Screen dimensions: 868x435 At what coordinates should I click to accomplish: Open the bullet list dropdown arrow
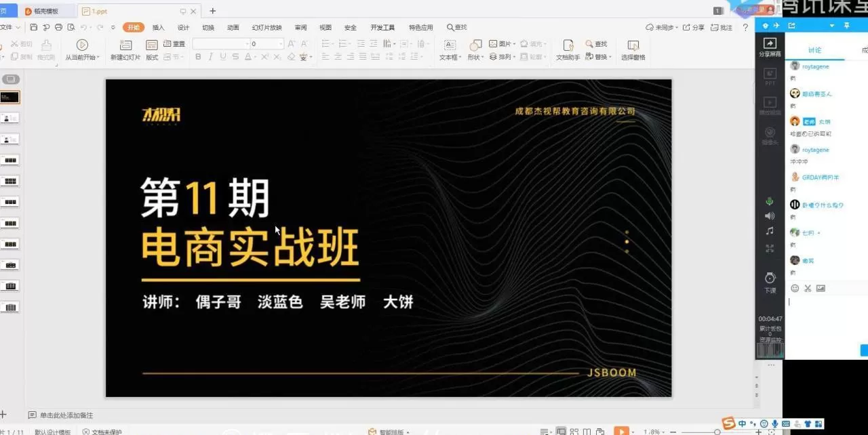tap(332, 43)
